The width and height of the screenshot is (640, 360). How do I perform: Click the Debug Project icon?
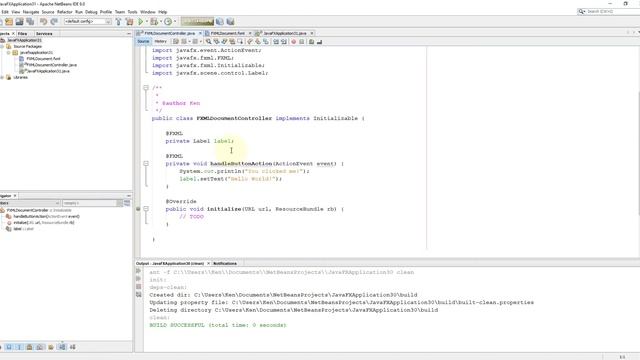point(154,22)
